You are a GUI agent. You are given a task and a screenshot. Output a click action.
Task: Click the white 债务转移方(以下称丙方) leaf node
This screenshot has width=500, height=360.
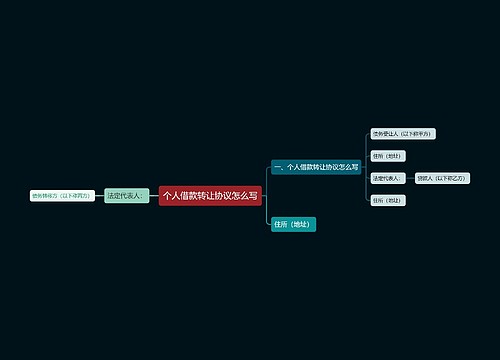(x=62, y=196)
